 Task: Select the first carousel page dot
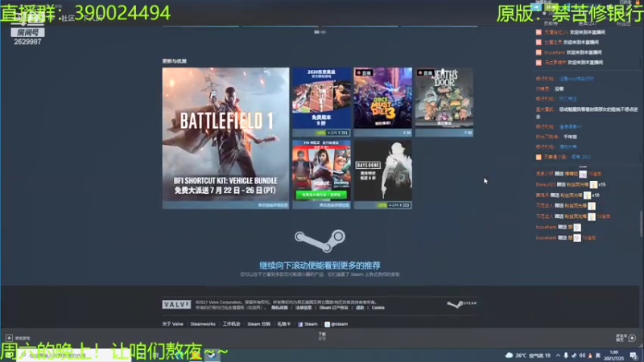316,31
